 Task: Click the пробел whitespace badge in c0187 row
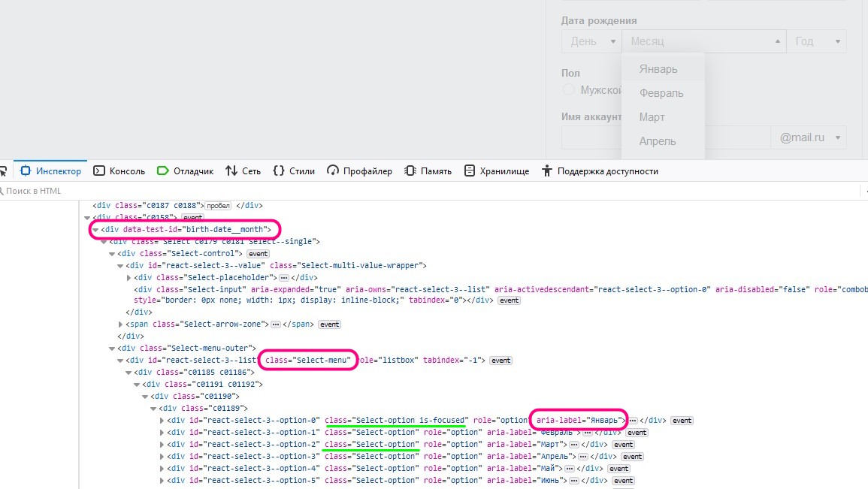coord(219,206)
